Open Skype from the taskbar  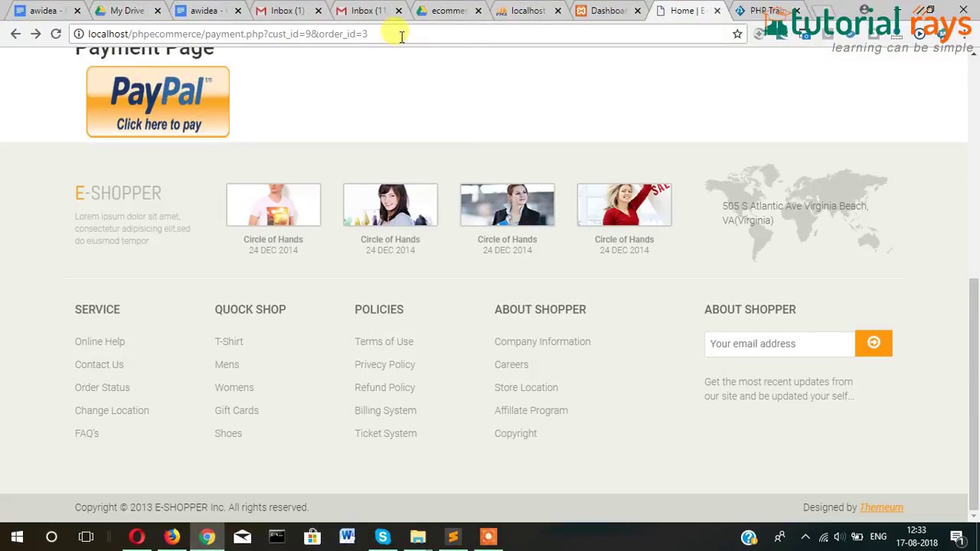click(x=383, y=537)
